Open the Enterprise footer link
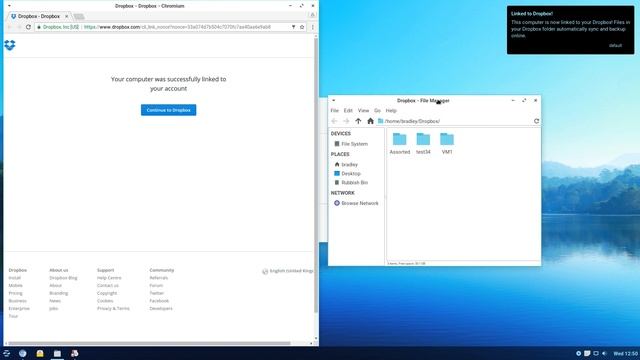The image size is (640, 360). pyautogui.click(x=19, y=308)
